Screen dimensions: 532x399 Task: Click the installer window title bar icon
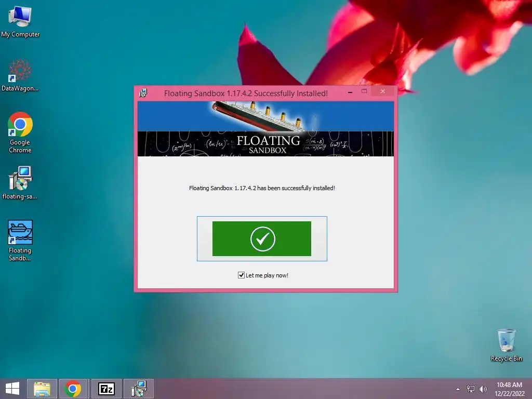[143, 93]
